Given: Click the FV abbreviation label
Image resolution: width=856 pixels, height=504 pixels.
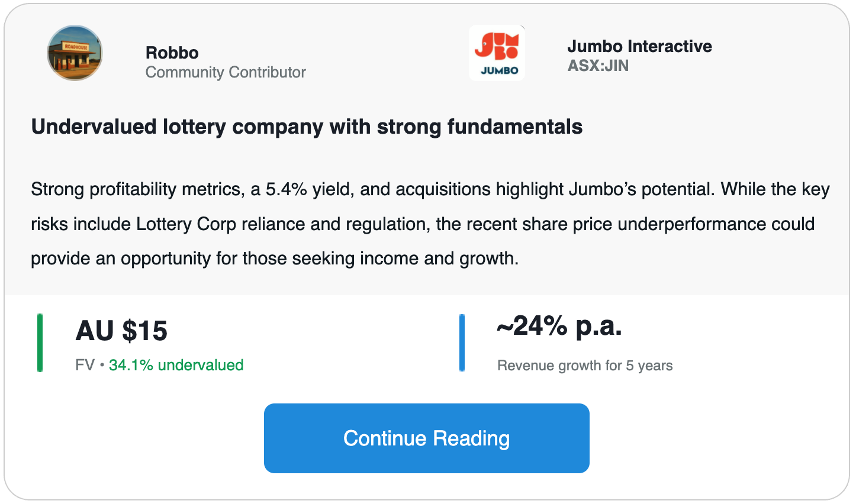Looking at the screenshot, I should (85, 365).
